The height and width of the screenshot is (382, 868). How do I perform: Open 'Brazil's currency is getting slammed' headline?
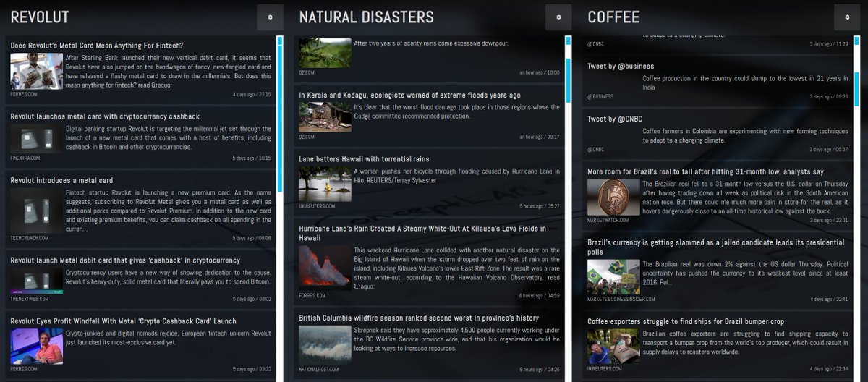715,247
